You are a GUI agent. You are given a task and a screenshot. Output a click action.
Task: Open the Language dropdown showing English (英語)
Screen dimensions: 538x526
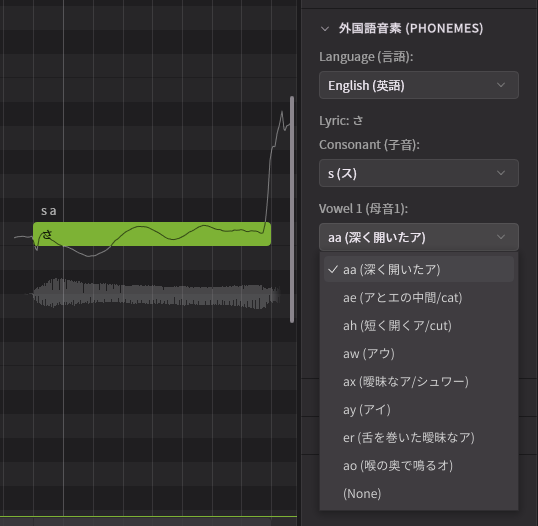pyautogui.click(x=419, y=85)
